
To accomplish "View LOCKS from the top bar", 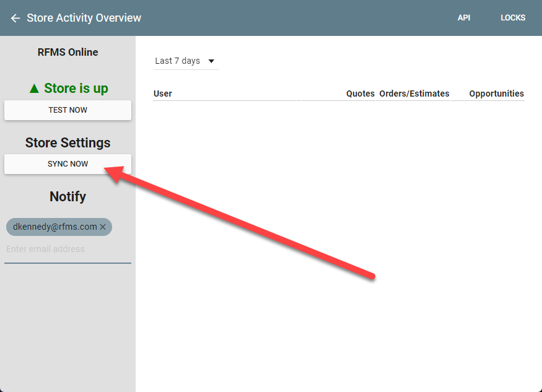I will coord(513,17).
